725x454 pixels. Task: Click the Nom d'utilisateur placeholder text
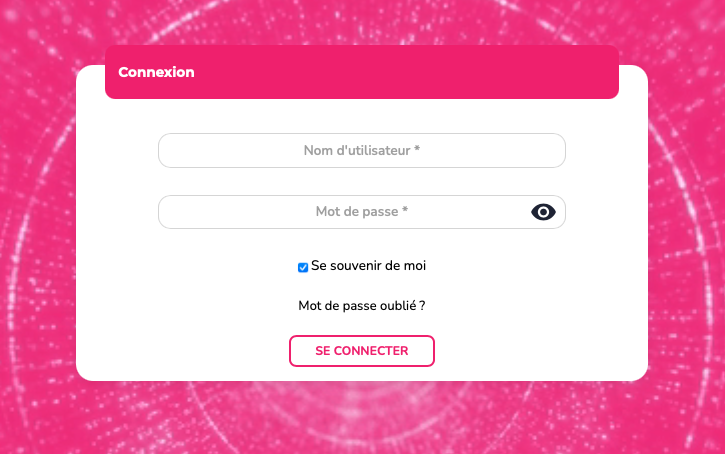pyautogui.click(x=362, y=151)
